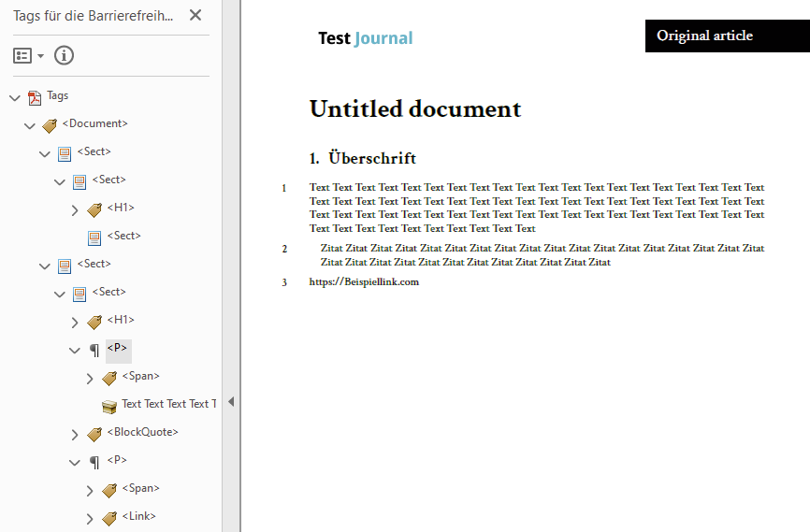Click the paragraph icon of selected P tag
The image size is (810, 532).
pos(94,351)
